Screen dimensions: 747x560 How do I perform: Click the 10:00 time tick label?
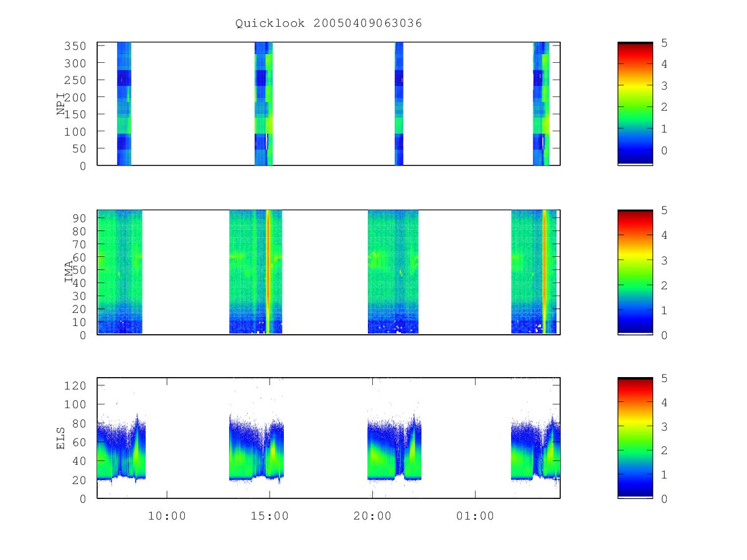coord(167,516)
